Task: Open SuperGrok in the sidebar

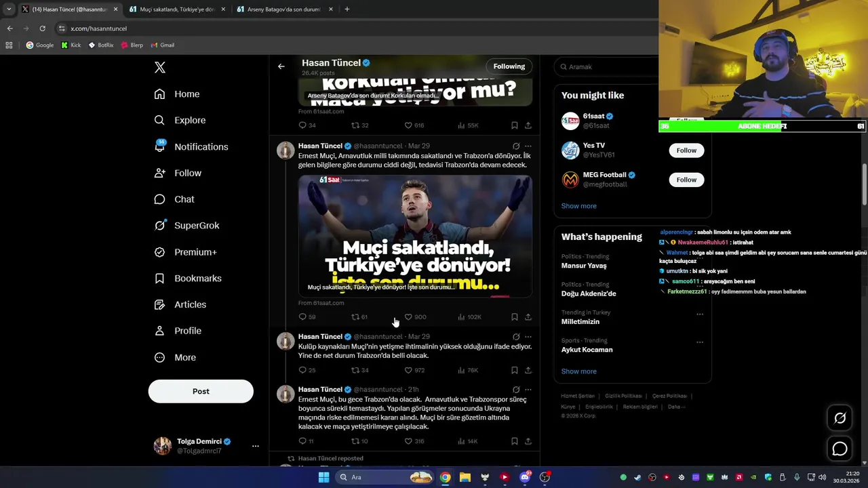Action: [x=186, y=226]
